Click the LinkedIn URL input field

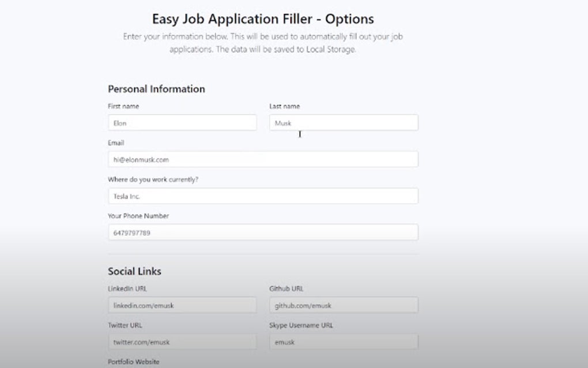coord(182,305)
